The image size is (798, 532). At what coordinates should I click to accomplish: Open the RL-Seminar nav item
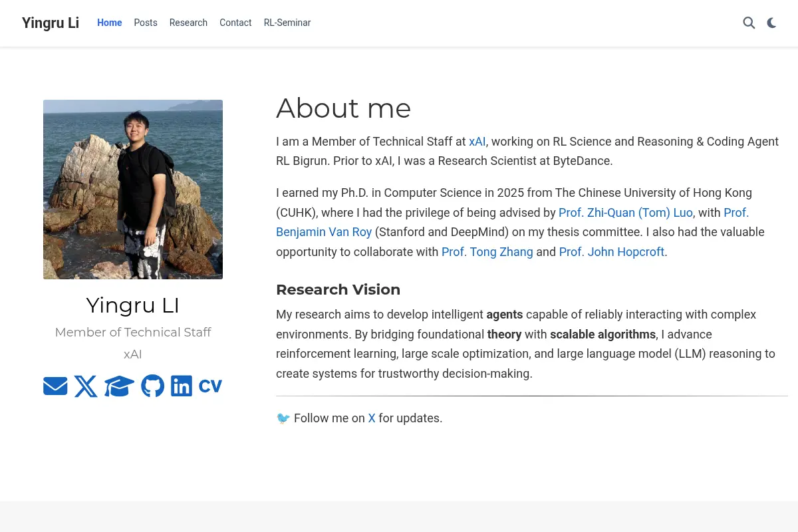click(287, 23)
